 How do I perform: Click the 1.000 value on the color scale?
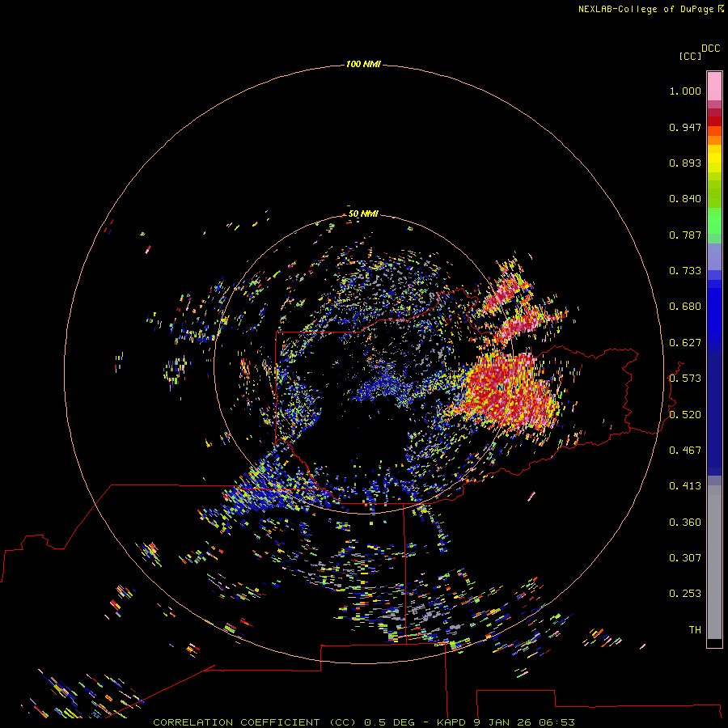pyautogui.click(x=685, y=91)
